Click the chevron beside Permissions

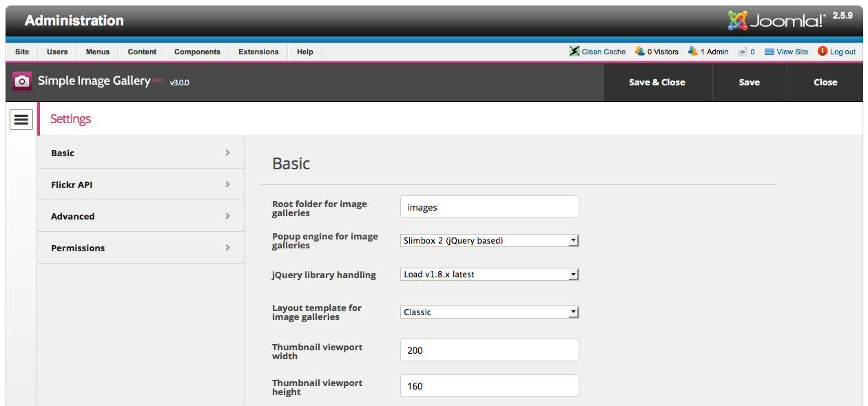(x=228, y=248)
